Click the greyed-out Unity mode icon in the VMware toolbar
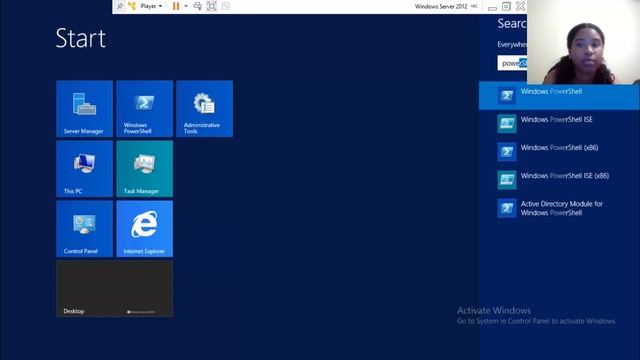 (226, 6)
